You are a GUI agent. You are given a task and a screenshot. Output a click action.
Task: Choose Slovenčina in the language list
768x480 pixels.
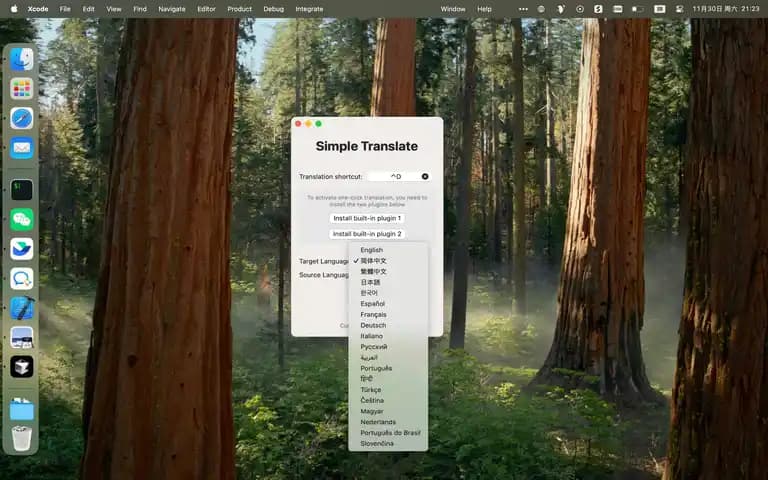point(388,443)
